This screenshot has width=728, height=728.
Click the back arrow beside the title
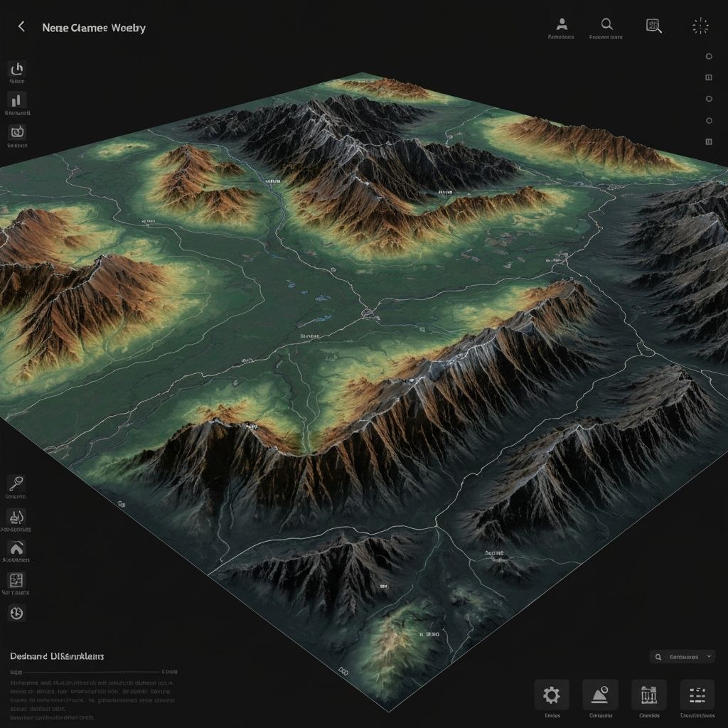[x=21, y=27]
